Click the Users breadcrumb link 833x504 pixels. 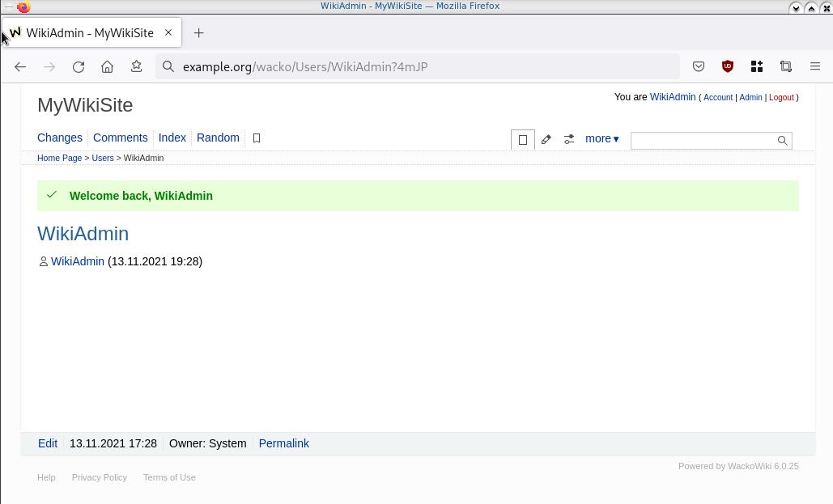click(102, 158)
